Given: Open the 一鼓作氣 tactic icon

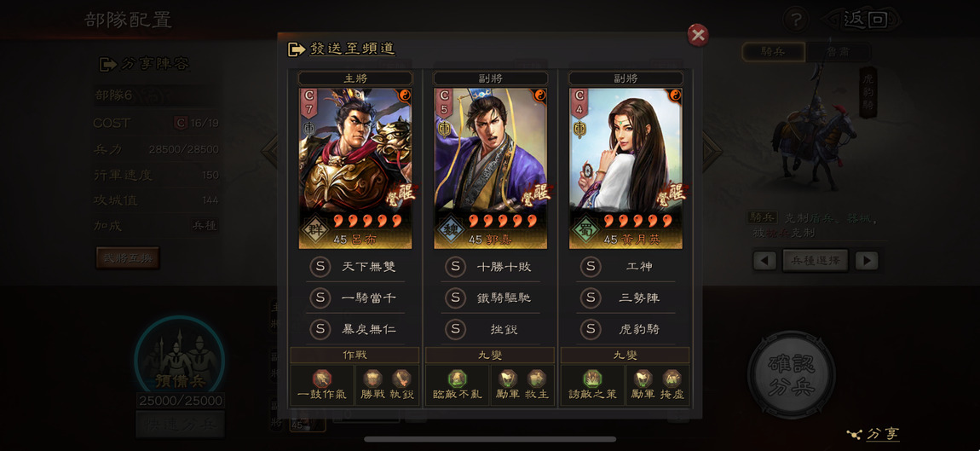Looking at the screenshot, I should click(x=321, y=379).
